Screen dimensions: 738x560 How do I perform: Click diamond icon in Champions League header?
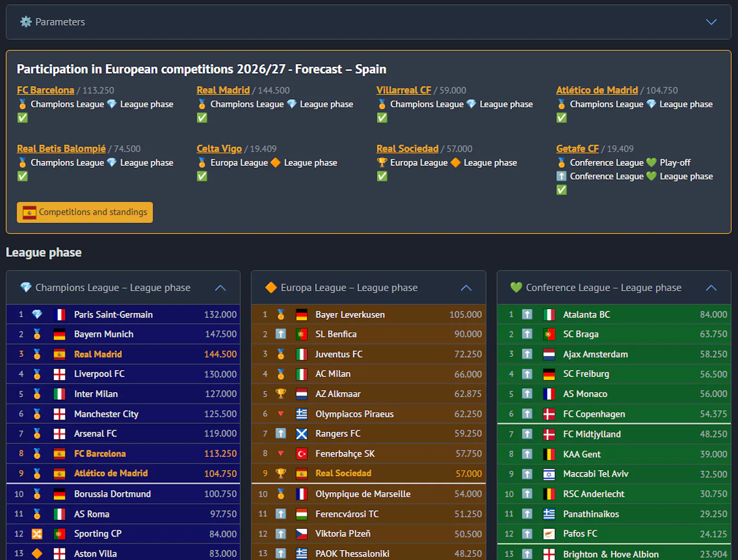[26, 288]
